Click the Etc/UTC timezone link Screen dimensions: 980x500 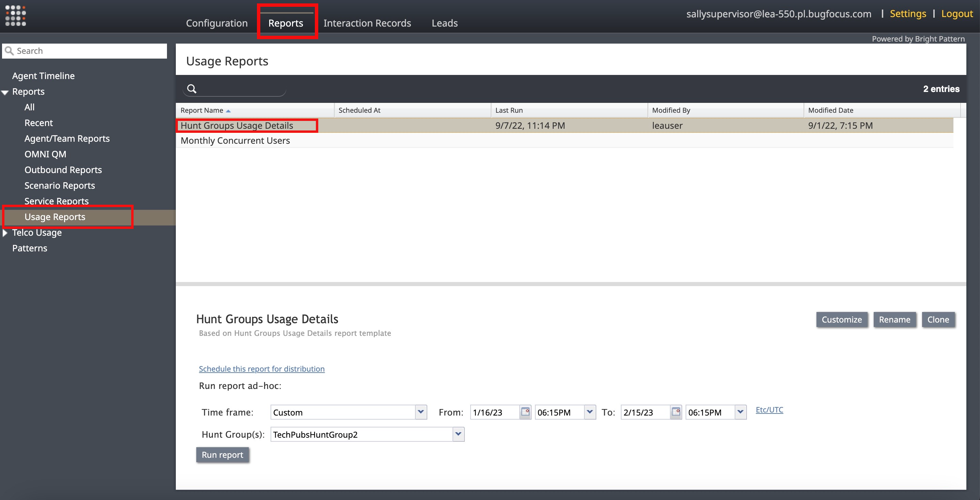[769, 410]
